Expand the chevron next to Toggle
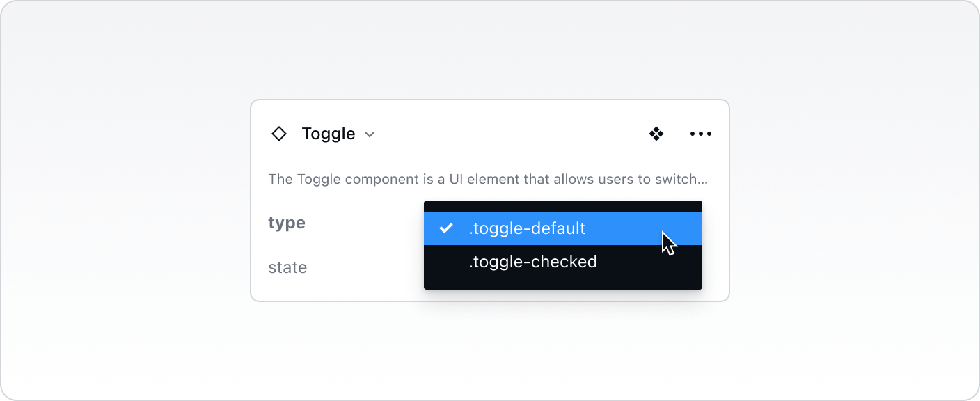Image resolution: width=980 pixels, height=401 pixels. click(x=370, y=134)
